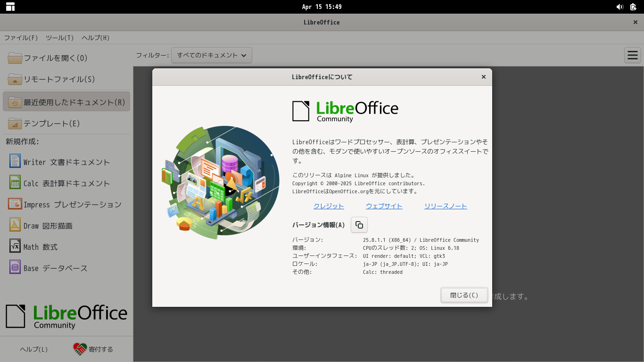Click the 新規作成: heading in sidebar
Screen dimensions: 644x362
click(23, 141)
